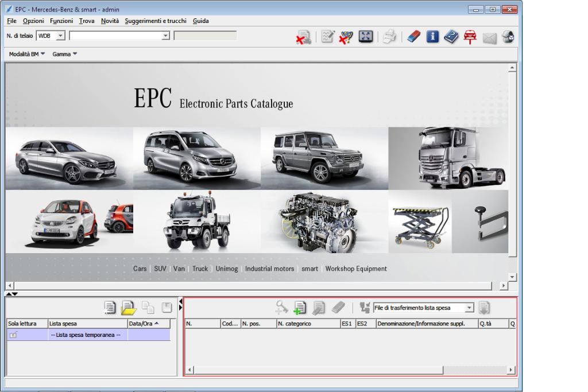The image size is (588, 392).
Task: Create a new shopping list via document icon
Action: tap(109, 307)
